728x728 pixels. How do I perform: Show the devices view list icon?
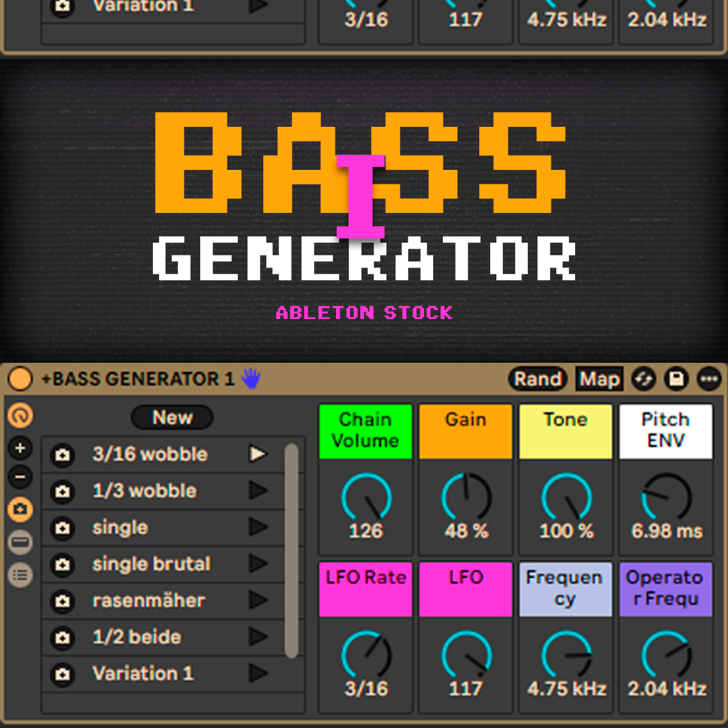click(20, 575)
